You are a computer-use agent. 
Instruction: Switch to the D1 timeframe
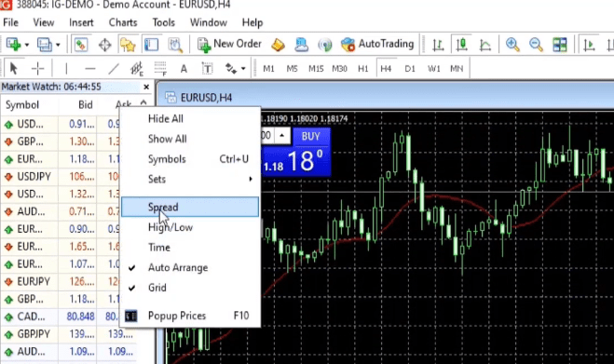coord(410,69)
